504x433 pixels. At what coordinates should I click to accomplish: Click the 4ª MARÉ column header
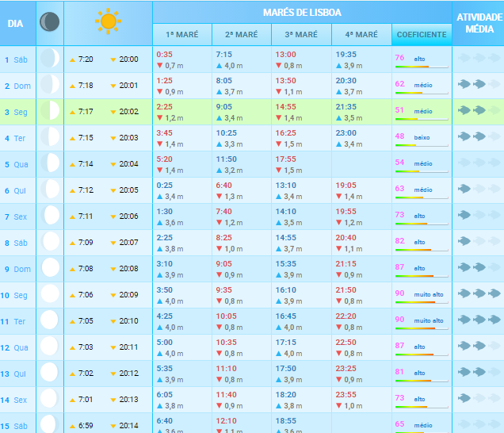click(361, 34)
